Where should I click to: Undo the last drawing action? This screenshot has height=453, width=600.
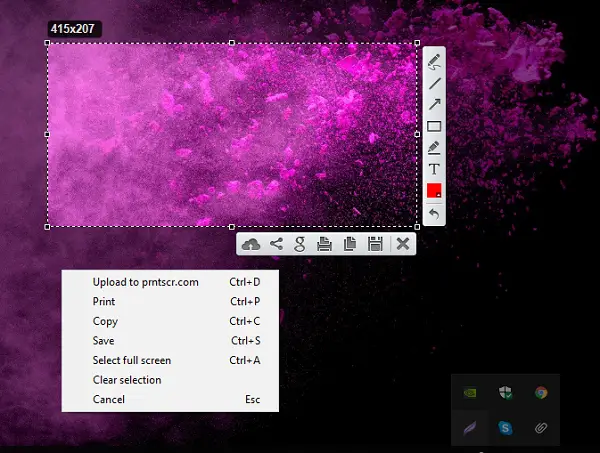pos(434,214)
